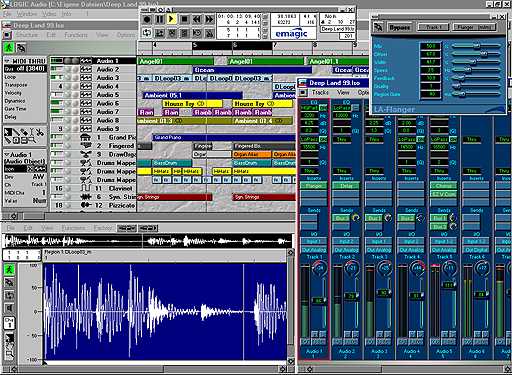Toggle mute button on Grand Piano track
Viewport: 512px width, 375px height.
[x=68, y=137]
